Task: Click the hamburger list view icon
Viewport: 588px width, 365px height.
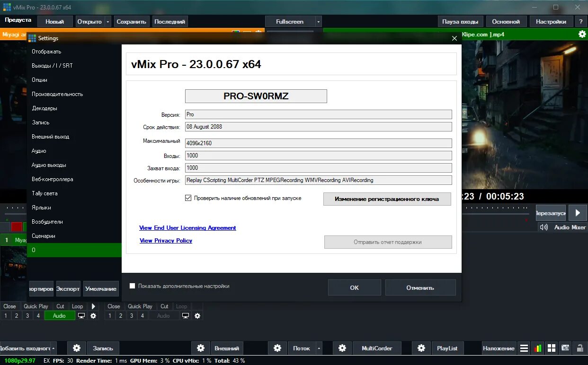Action: [524, 348]
